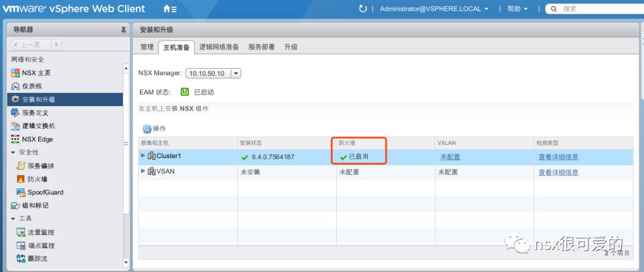The height and width of the screenshot is (272, 644).
Task: Click in the 搜索 search field
Action: [x=600, y=8]
